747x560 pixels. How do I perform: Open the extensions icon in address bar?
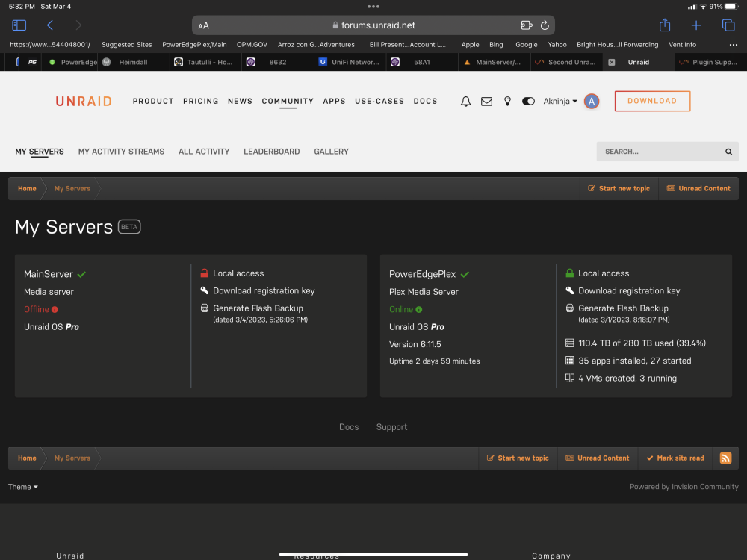(x=526, y=25)
